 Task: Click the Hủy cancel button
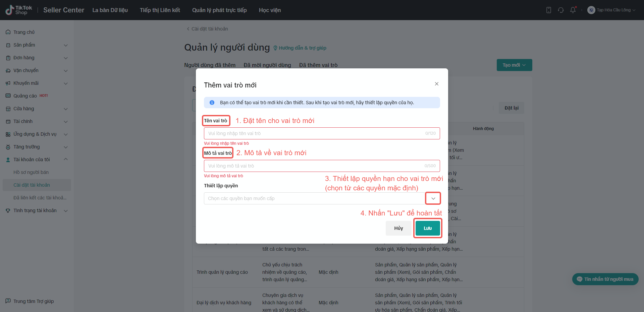click(398, 228)
